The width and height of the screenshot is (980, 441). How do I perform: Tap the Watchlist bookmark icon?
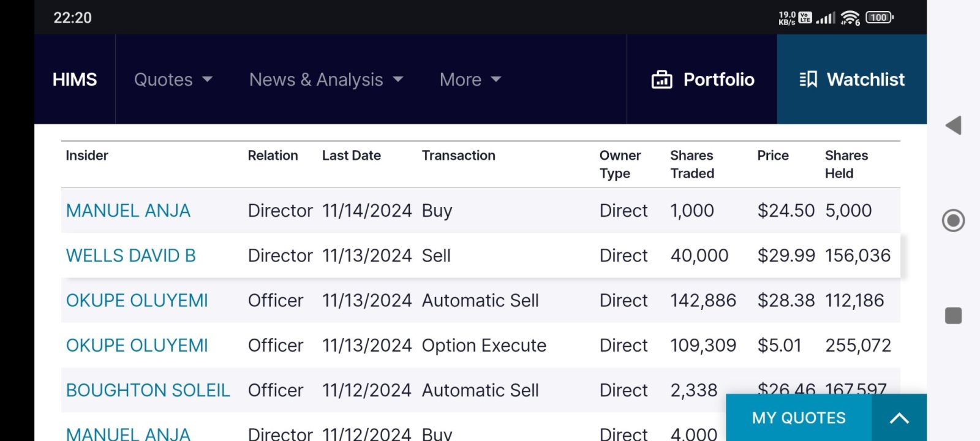809,79
